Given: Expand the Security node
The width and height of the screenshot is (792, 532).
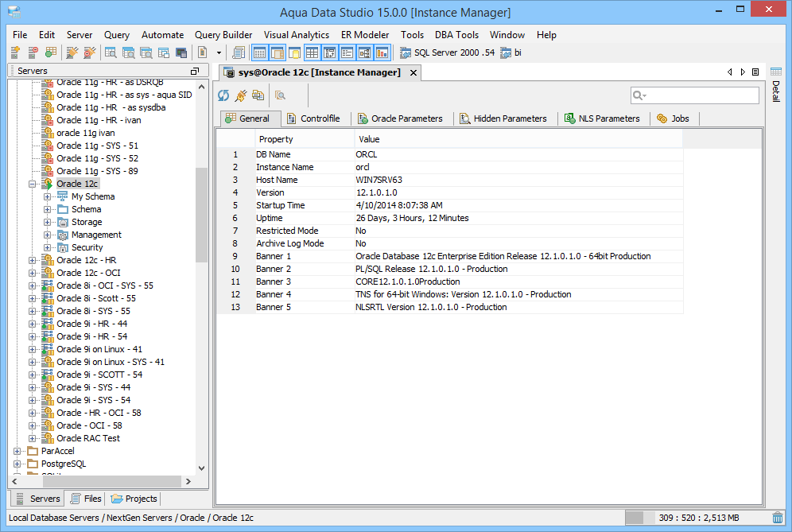Looking at the screenshot, I should (x=47, y=247).
